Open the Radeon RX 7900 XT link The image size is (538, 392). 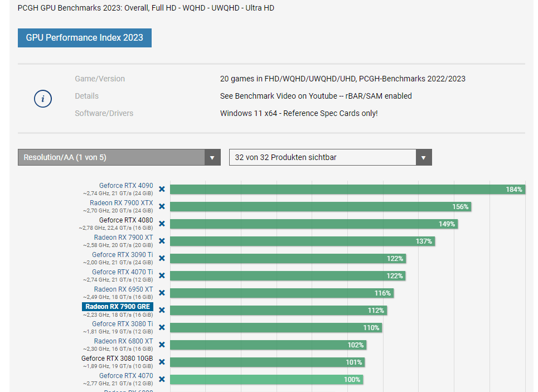click(124, 238)
